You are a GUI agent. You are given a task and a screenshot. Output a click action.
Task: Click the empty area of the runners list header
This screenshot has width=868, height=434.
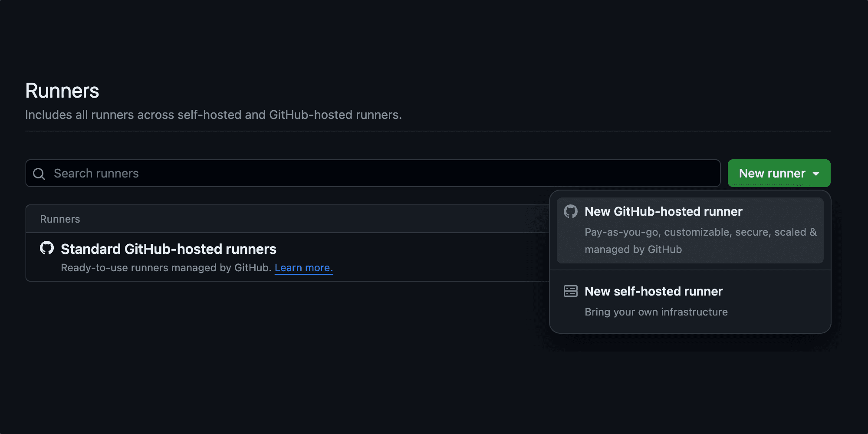[x=304, y=219]
